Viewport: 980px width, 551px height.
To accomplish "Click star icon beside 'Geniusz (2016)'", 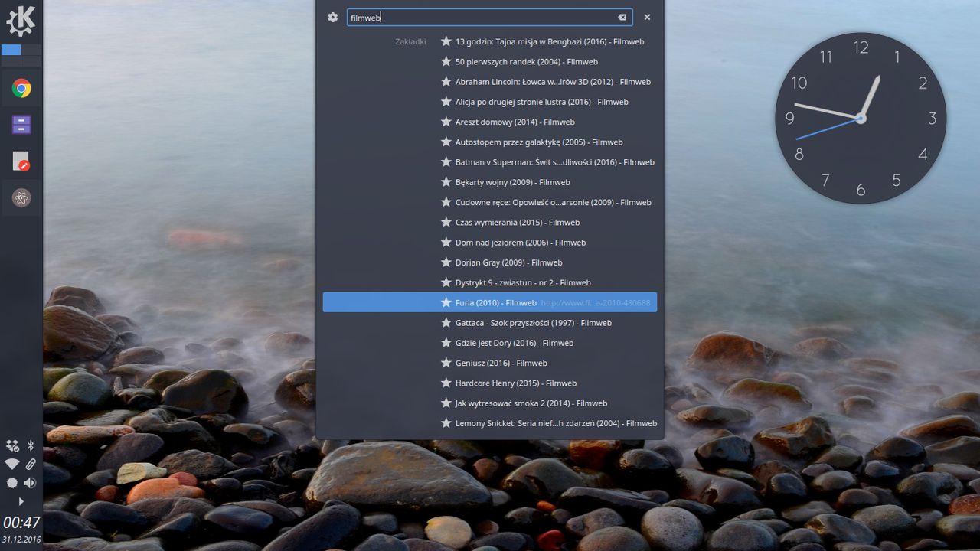I will tap(446, 363).
